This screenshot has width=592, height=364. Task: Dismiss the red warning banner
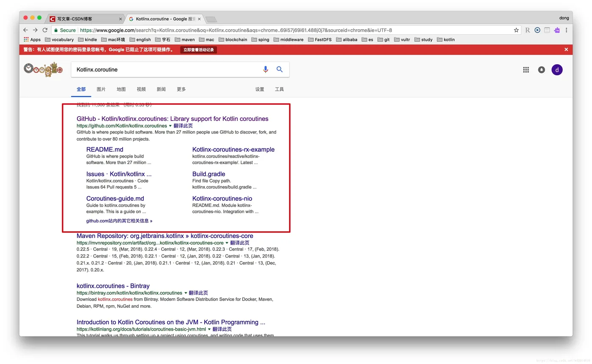click(x=566, y=49)
